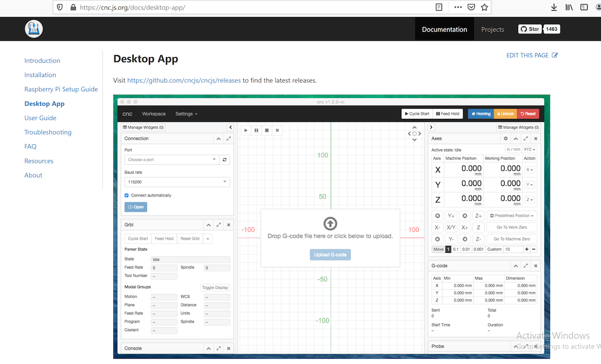Click the browser address bar URL
The width and height of the screenshot is (601, 364).
pos(132,7)
